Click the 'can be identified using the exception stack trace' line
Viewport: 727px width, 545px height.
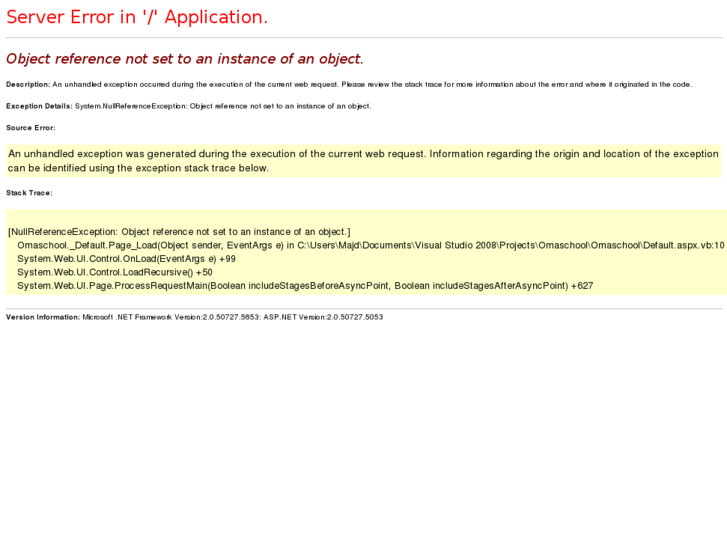(x=138, y=168)
